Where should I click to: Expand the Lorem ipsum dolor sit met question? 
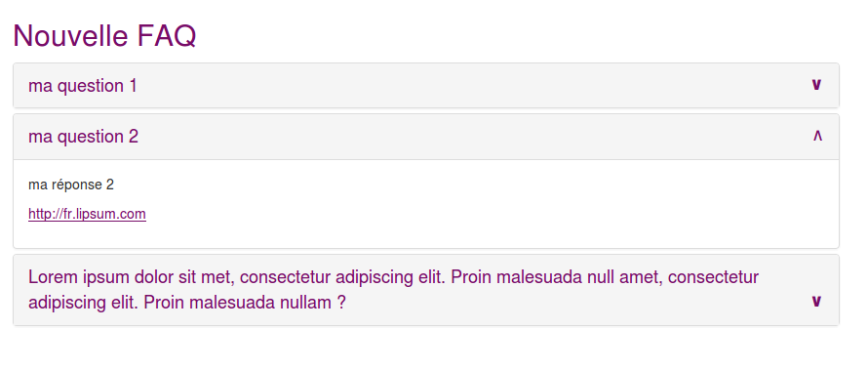click(393, 290)
